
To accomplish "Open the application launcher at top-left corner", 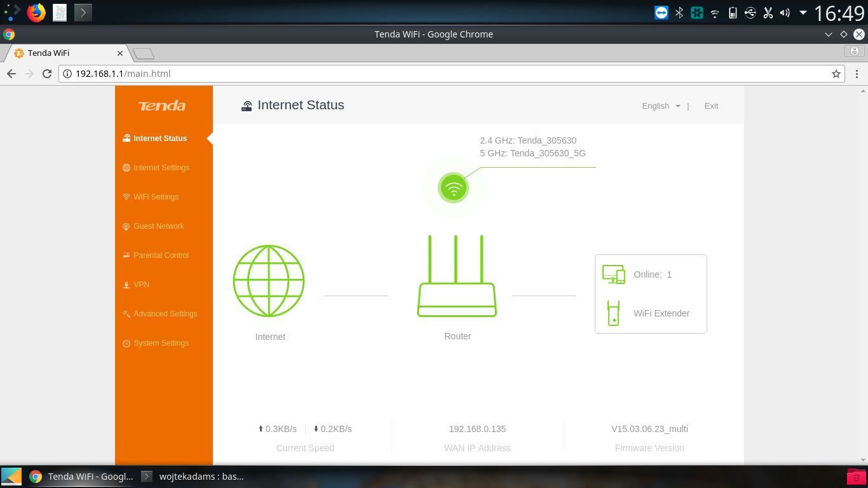I will pos(12,12).
